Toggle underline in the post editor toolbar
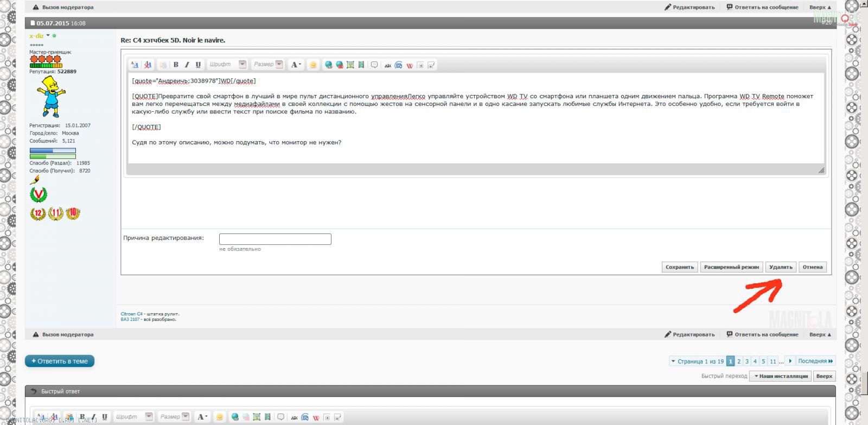The width and height of the screenshot is (868, 425). 198,65
